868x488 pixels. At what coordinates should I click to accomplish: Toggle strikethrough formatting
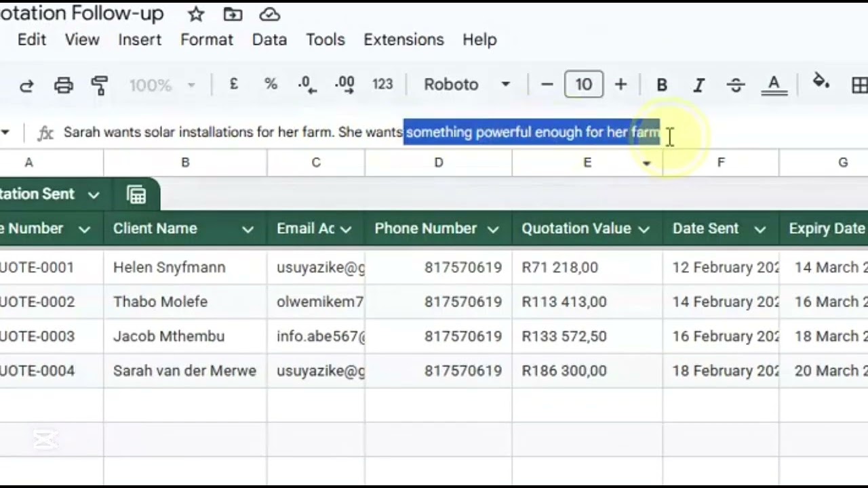[735, 85]
